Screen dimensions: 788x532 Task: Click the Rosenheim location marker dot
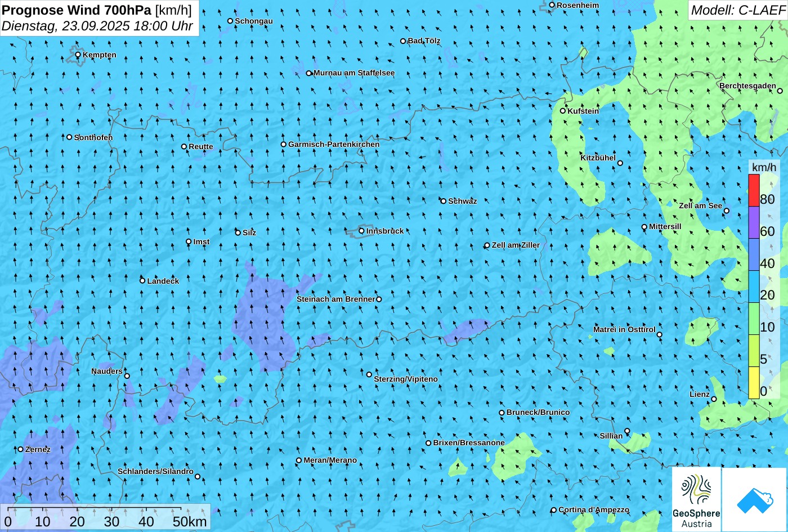click(x=552, y=5)
